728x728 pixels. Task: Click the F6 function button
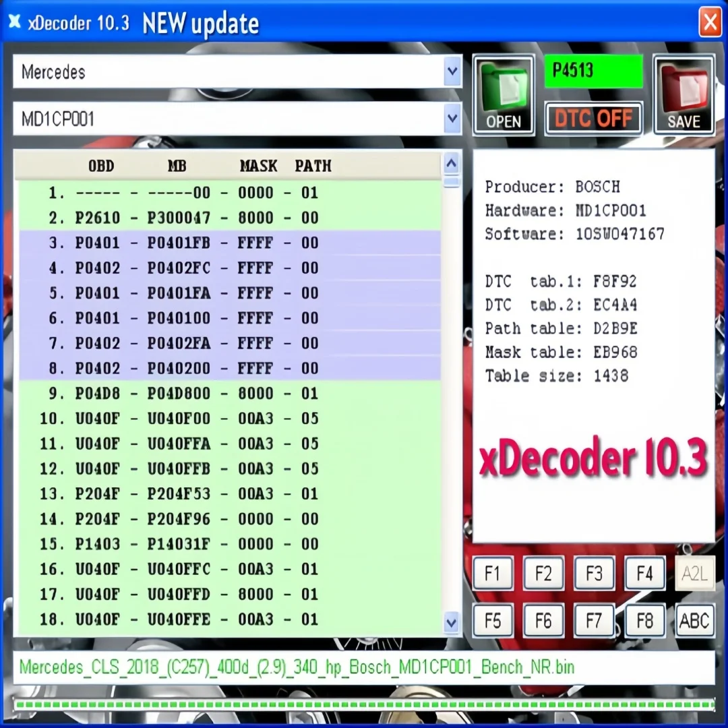(x=543, y=620)
